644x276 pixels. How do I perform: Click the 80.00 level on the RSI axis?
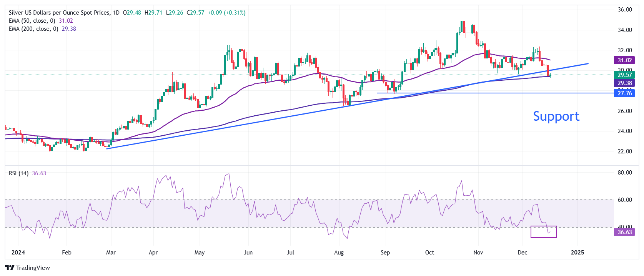point(625,173)
